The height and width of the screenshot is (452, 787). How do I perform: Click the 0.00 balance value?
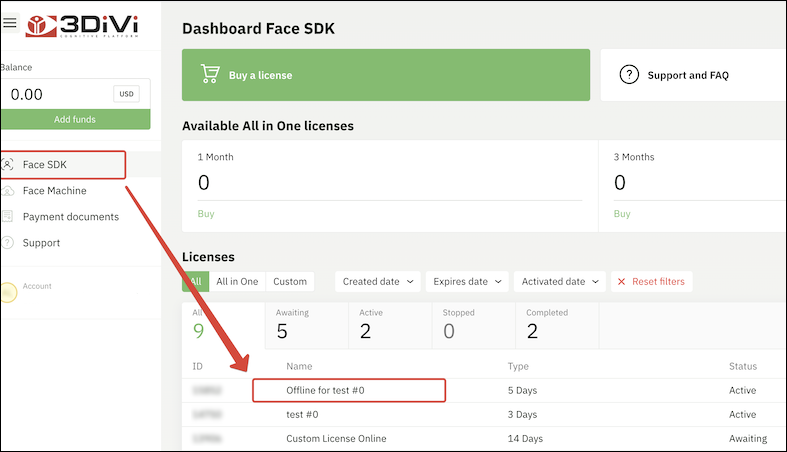tap(27, 94)
